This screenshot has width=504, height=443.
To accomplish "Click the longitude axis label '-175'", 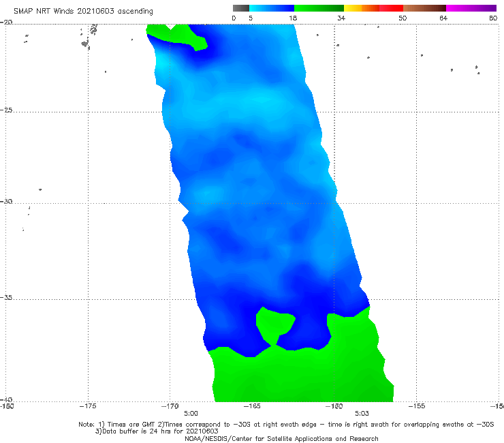I will (88, 406).
